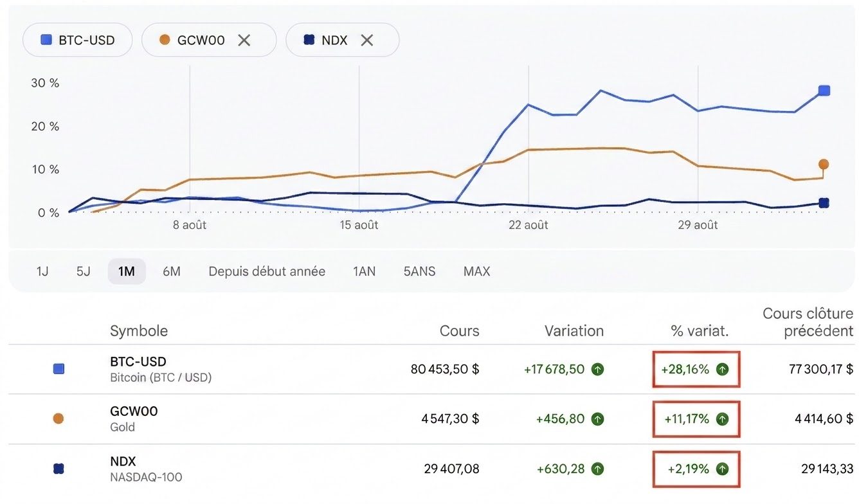Viewport: 859px width, 504px height.
Task: Remove NDX chip from the comparison
Action: pos(366,40)
